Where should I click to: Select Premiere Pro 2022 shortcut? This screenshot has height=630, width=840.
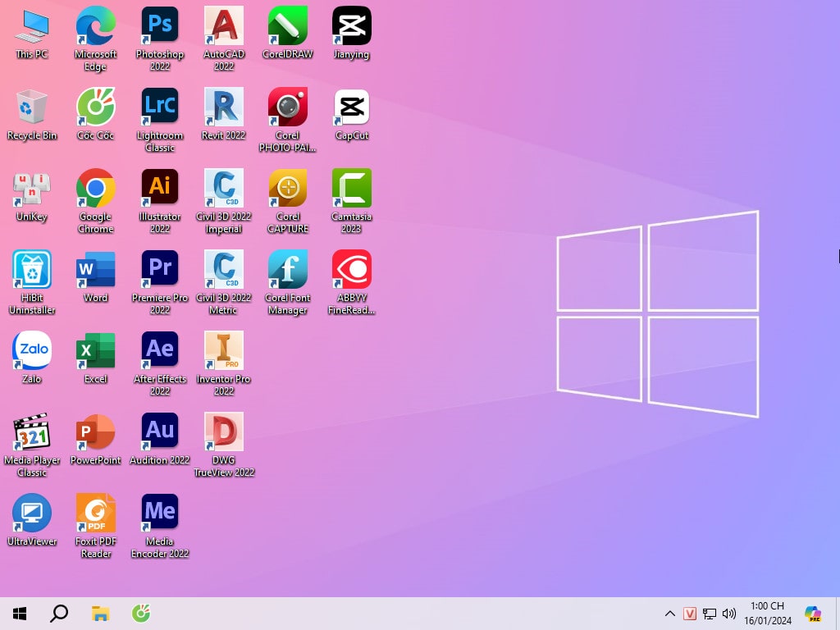point(160,283)
